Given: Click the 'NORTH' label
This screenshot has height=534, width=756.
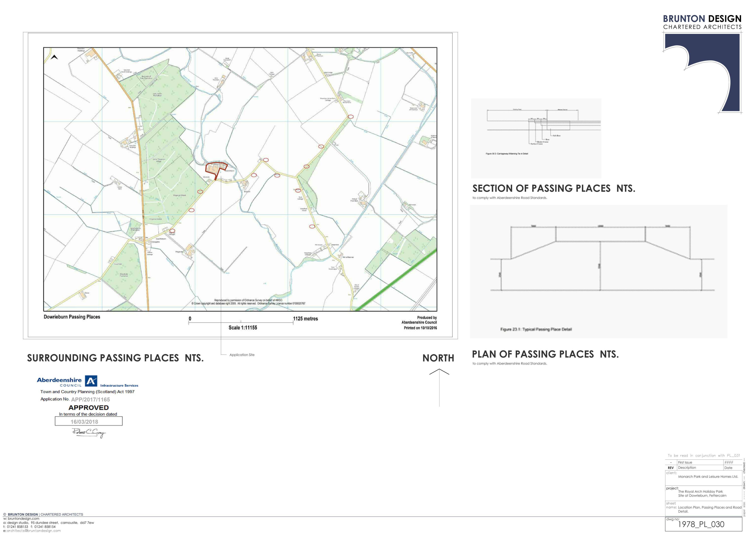Looking at the screenshot, I should (438, 358).
